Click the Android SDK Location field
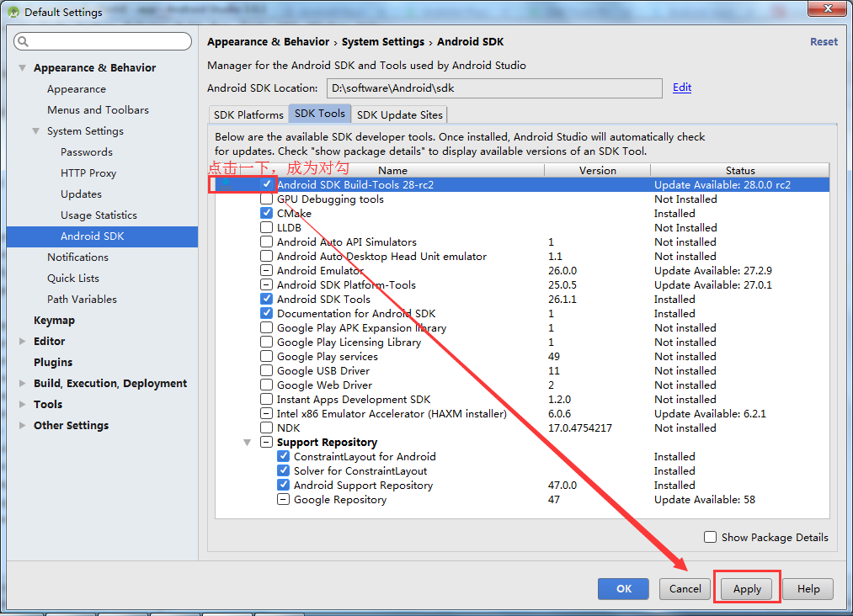 pos(494,88)
